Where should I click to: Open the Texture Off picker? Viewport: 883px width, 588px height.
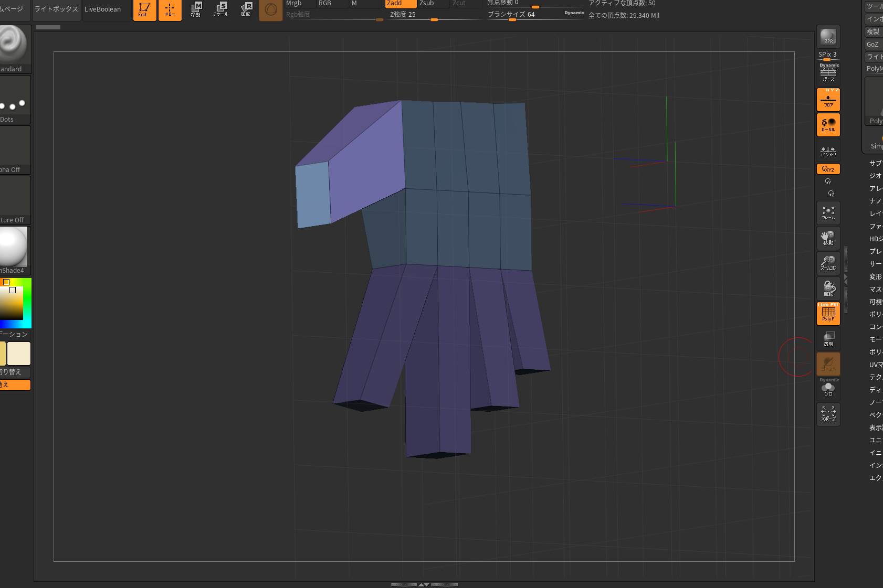pos(14,200)
